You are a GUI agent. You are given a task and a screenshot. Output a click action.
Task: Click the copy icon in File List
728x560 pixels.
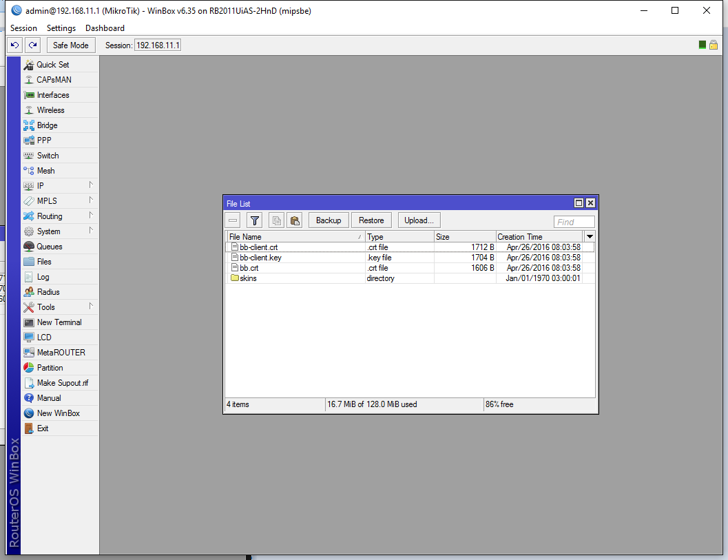pos(277,220)
